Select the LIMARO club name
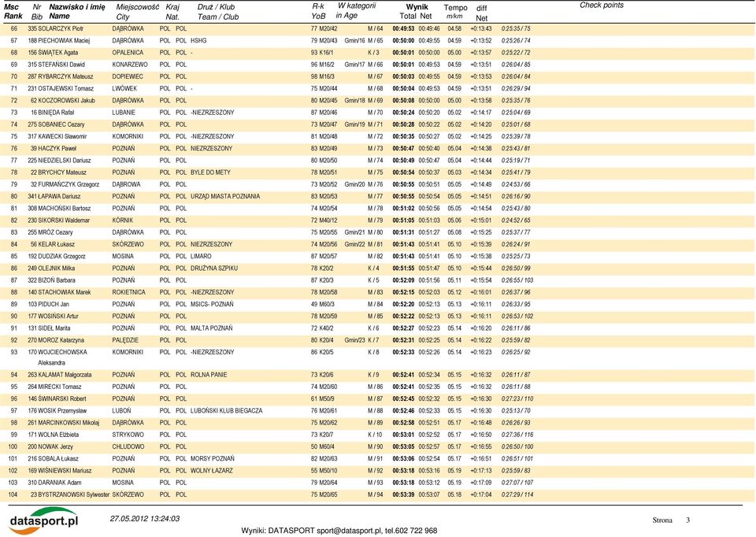This screenshot has width=756, height=537. coord(201,257)
